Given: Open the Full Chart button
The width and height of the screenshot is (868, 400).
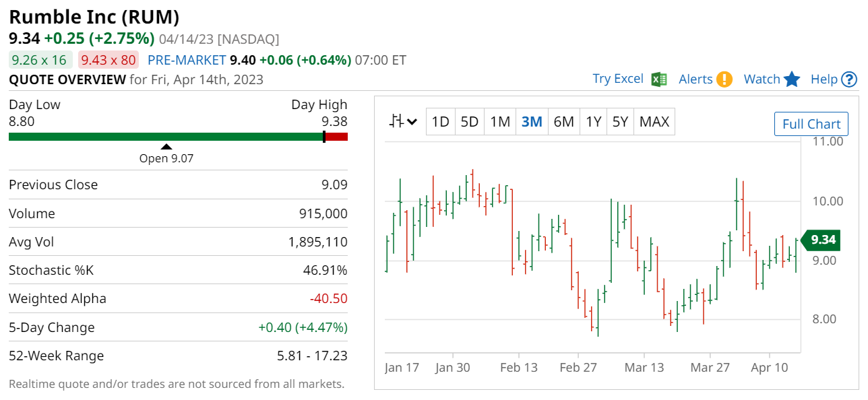Looking at the screenshot, I should tap(811, 124).
